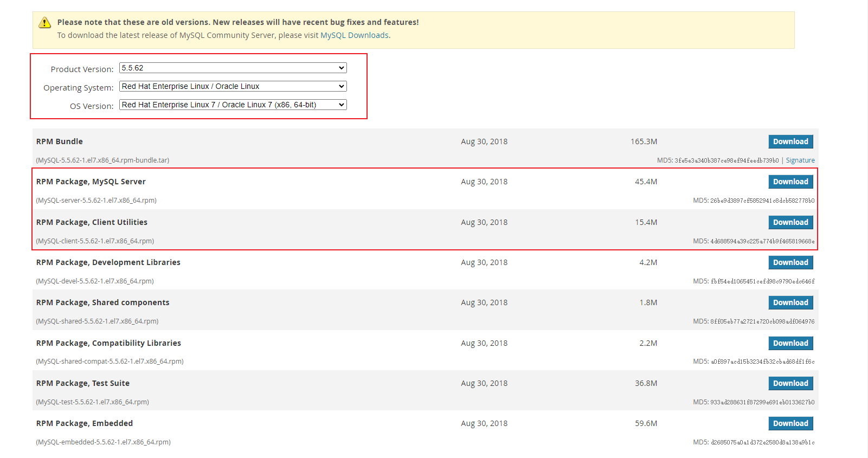868x458 pixels.
Task: Click 'RPM Package, Compatibility Libraries' title
Action: tap(108, 343)
